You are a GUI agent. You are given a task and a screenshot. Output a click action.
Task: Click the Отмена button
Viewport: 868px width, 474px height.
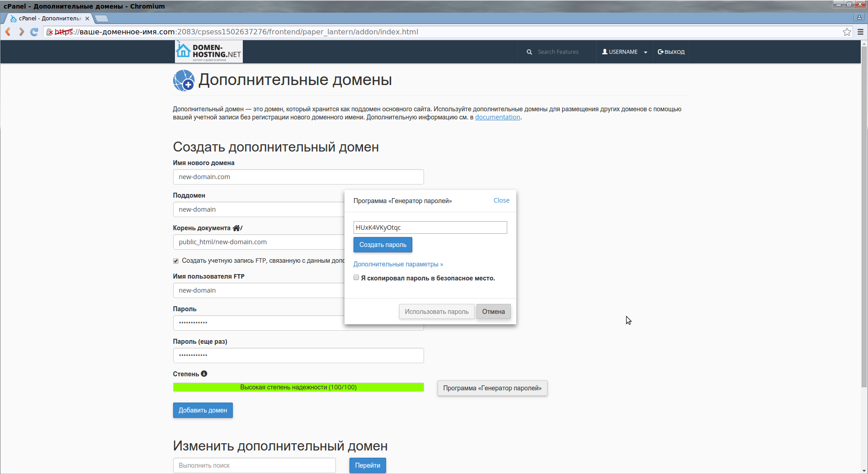click(493, 312)
